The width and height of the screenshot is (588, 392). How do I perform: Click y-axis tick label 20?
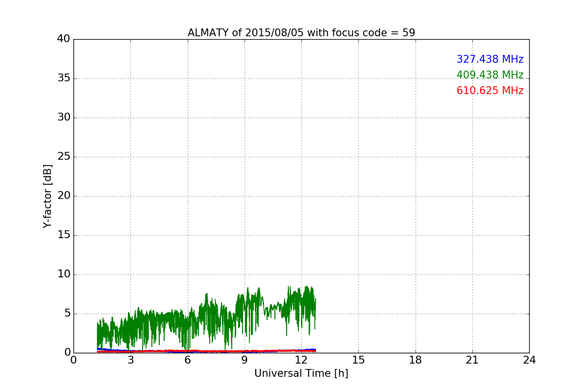(x=64, y=196)
